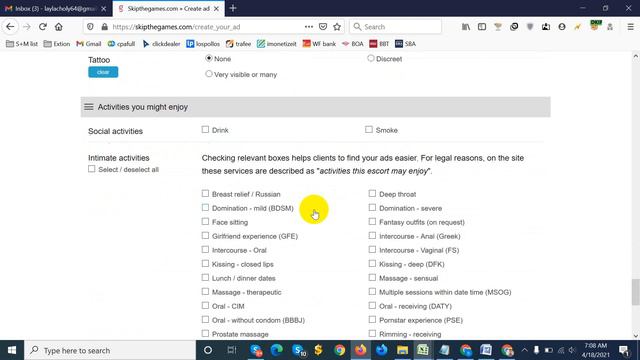
Task: Open the clickdealer bookmark
Action: (162, 44)
